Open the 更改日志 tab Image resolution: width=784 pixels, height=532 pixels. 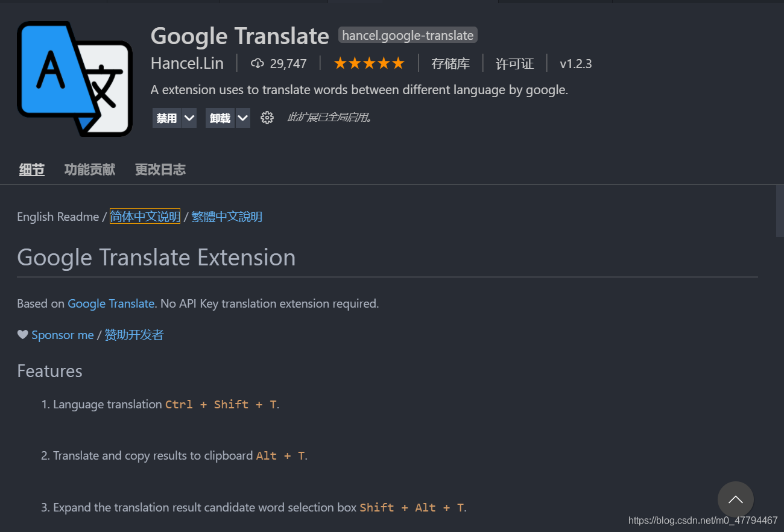[x=160, y=169]
